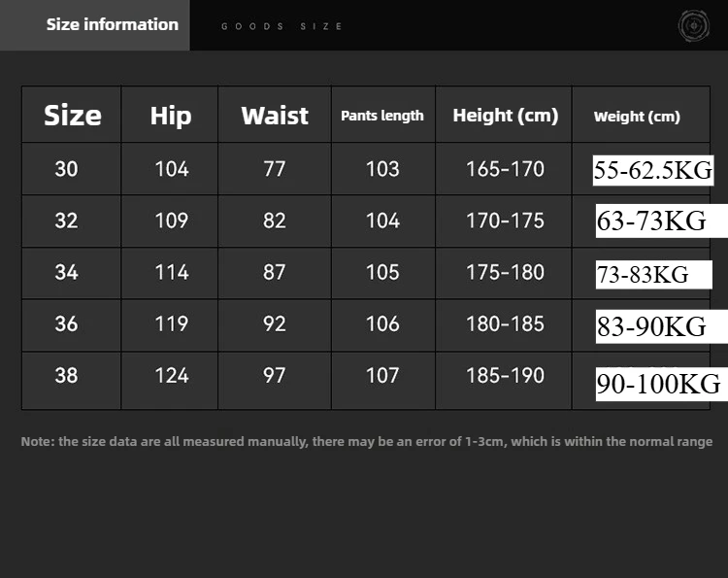The height and width of the screenshot is (578, 728).
Task: Select the size 36 row cell
Action: (66, 323)
